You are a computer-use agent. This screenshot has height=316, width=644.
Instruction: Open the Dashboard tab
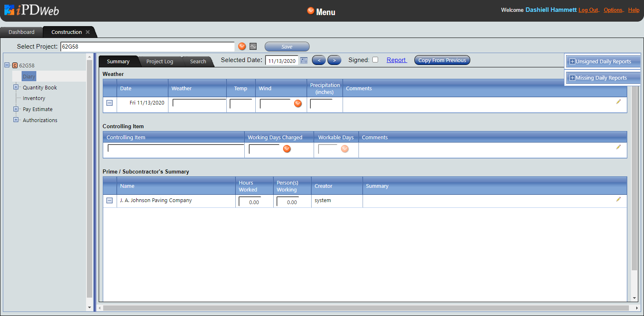pyautogui.click(x=22, y=32)
